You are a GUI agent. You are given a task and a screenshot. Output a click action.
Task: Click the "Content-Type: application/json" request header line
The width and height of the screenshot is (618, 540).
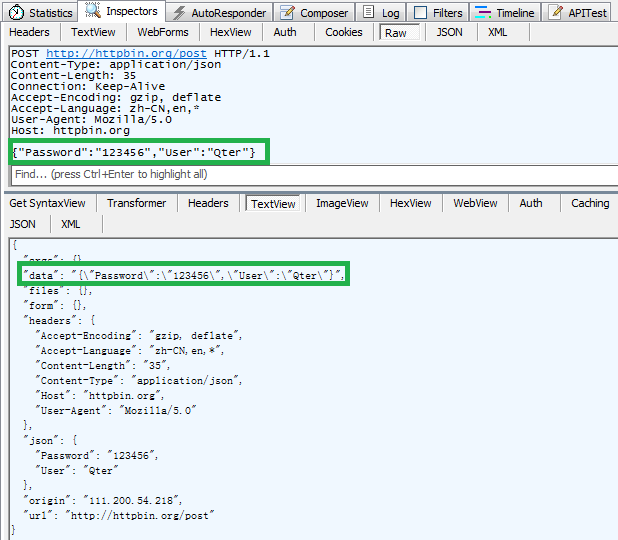coord(116,65)
